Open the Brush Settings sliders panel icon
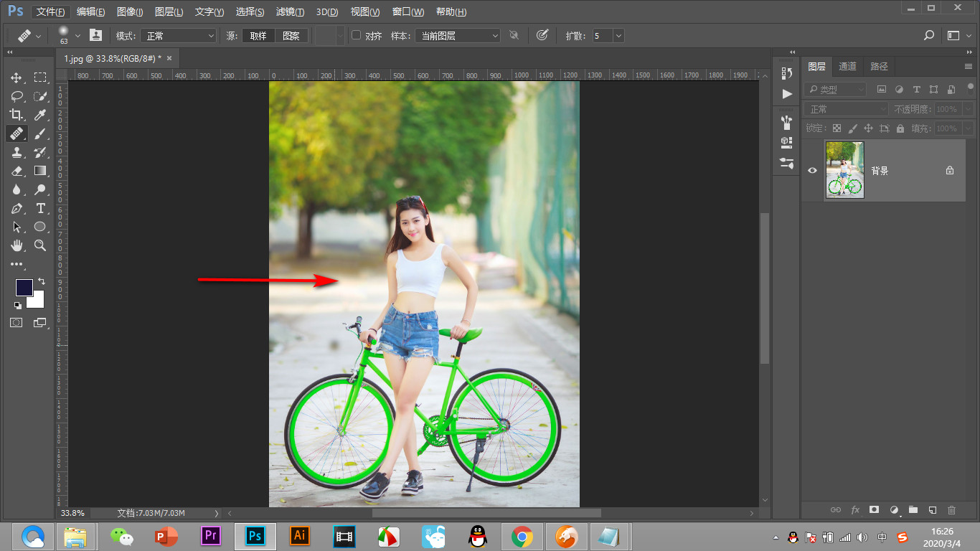The image size is (980, 551). coord(787,163)
